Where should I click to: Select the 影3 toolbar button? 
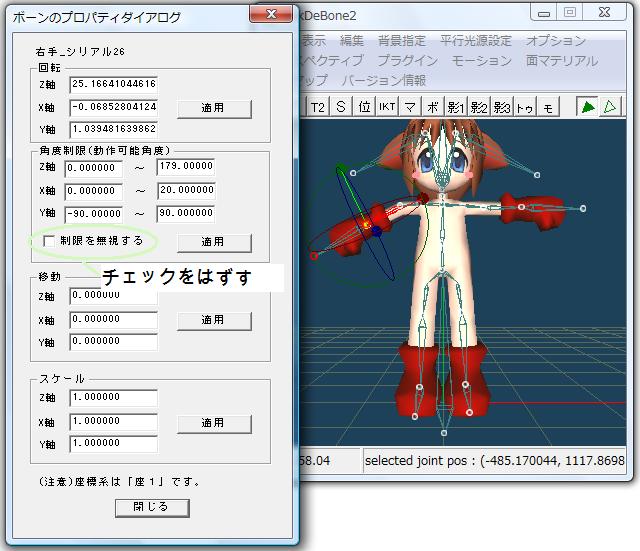tap(501, 106)
